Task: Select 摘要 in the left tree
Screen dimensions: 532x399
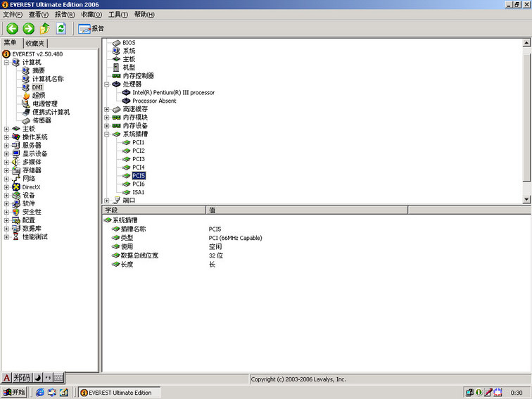Action: click(39, 70)
